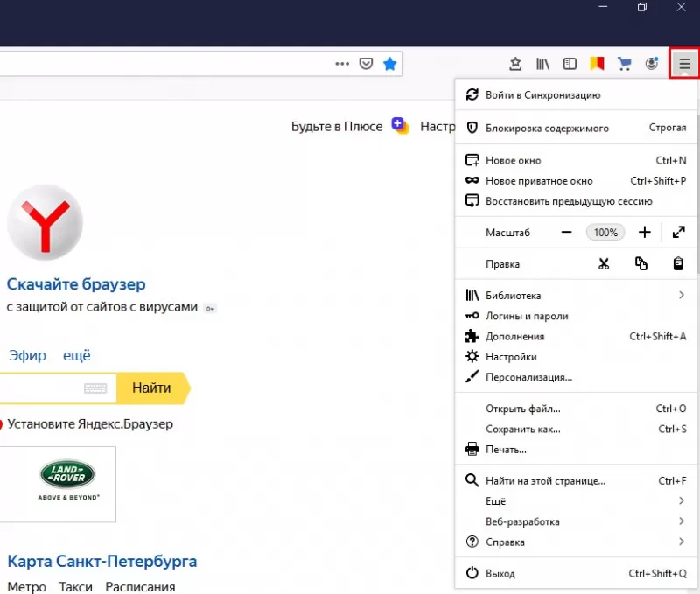Save page to Pocket icon
The image size is (700, 594).
[x=366, y=64]
